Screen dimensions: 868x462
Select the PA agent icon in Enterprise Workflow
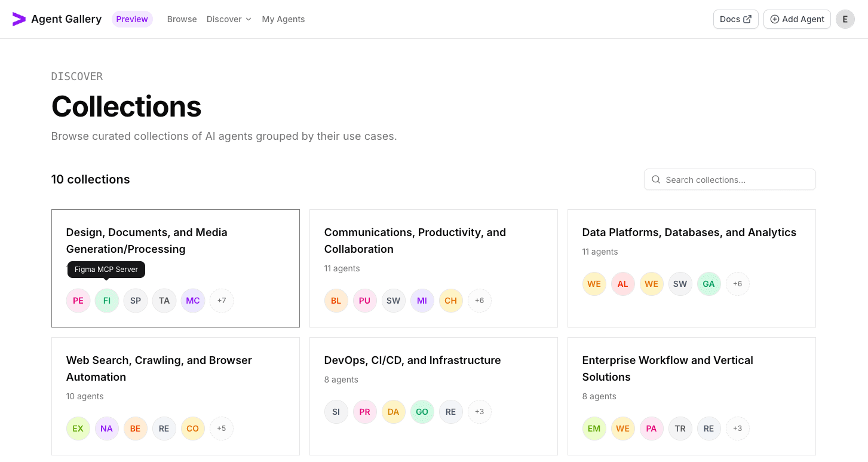[652, 429]
